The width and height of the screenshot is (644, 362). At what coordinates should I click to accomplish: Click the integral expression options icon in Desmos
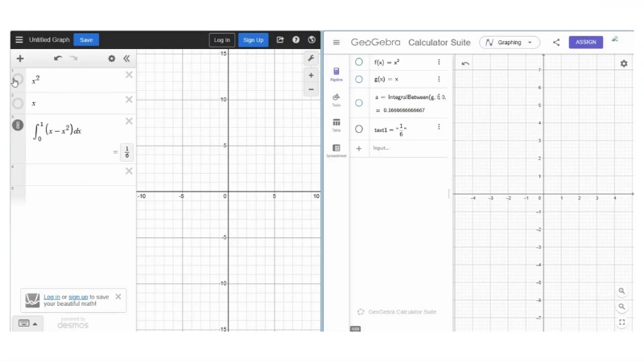click(18, 125)
